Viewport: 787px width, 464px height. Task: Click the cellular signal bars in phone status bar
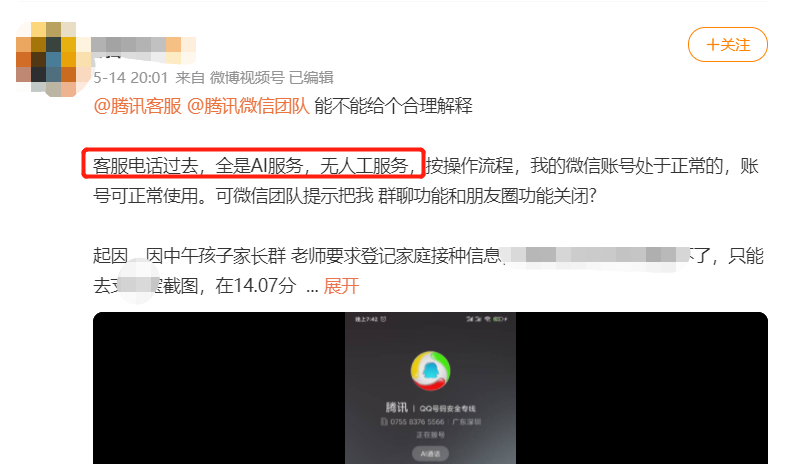coord(474,319)
